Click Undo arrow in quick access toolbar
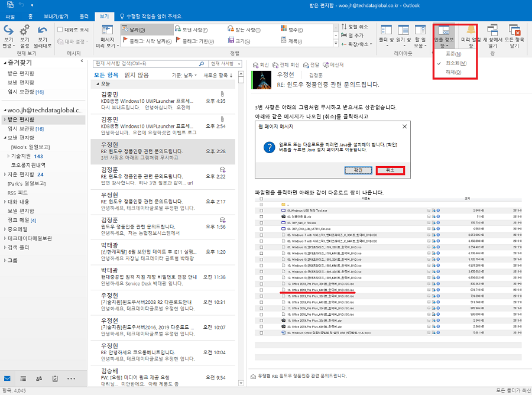Screen dimensions: 532x395 tap(21, 5)
